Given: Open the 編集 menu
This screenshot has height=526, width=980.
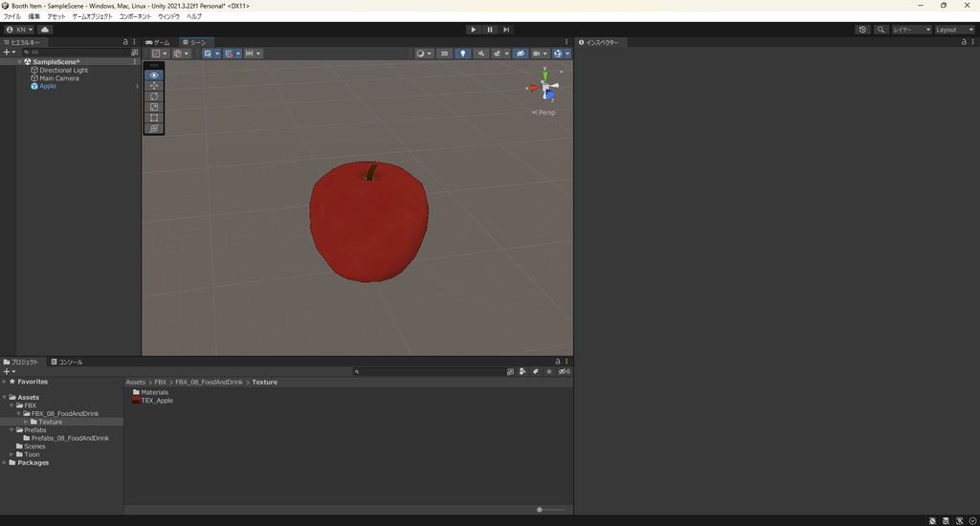Looking at the screenshot, I should tap(33, 16).
